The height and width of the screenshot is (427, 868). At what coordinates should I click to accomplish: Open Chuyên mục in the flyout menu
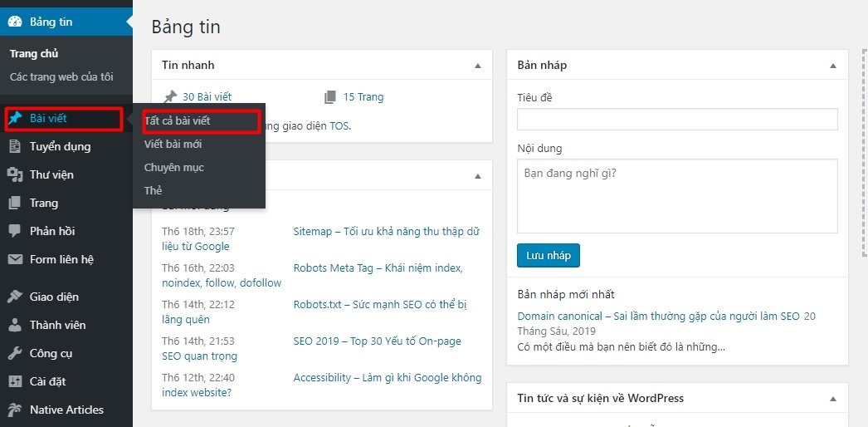(x=173, y=167)
